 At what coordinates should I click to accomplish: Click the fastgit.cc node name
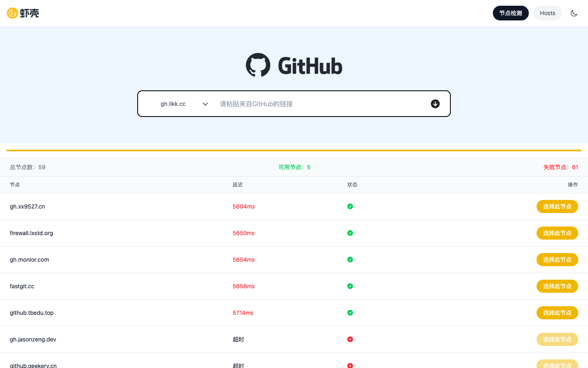pos(22,286)
